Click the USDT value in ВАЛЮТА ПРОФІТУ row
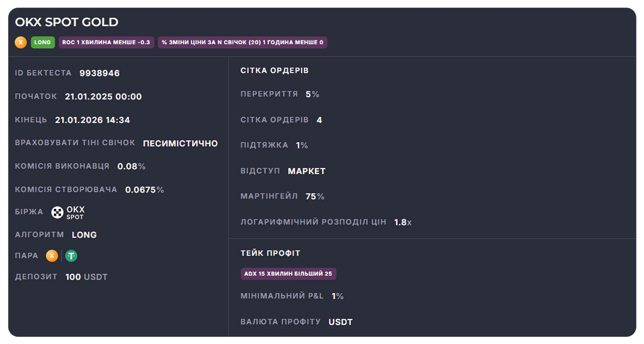Viewport: 644px width, 344px height. click(x=341, y=322)
